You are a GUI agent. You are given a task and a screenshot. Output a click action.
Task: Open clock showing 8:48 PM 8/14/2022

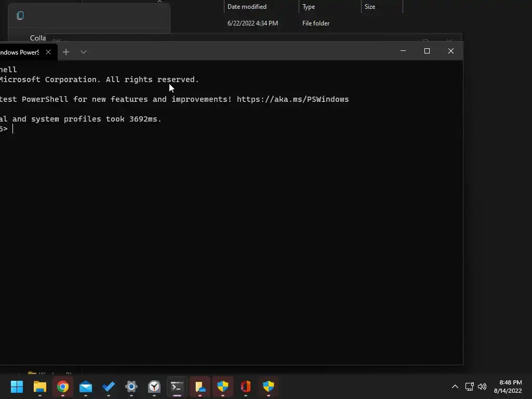pyautogui.click(x=508, y=387)
